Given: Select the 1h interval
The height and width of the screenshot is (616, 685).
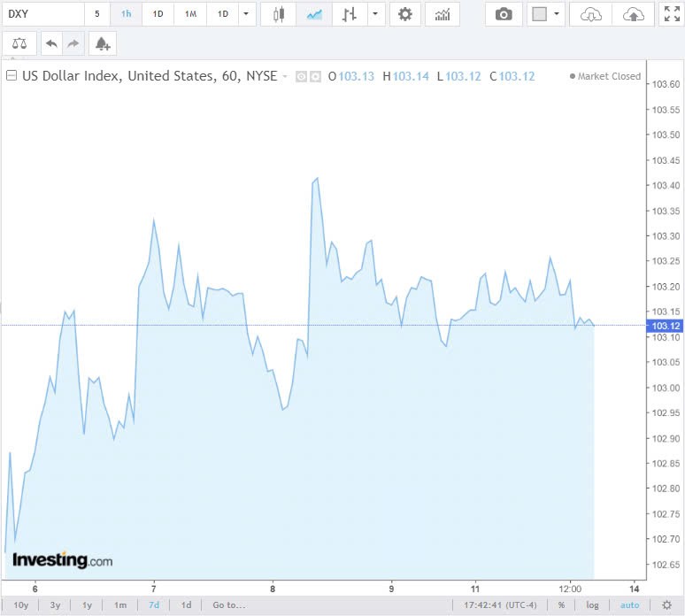Looking at the screenshot, I should (x=126, y=14).
